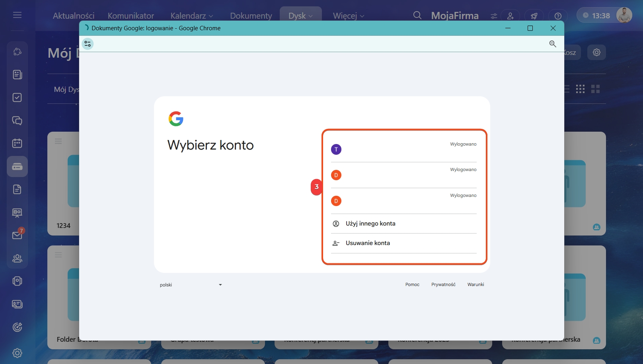Screen dimensions: 643x364
Task: Expand the Dysk menu dropdown
Action: coord(300,16)
